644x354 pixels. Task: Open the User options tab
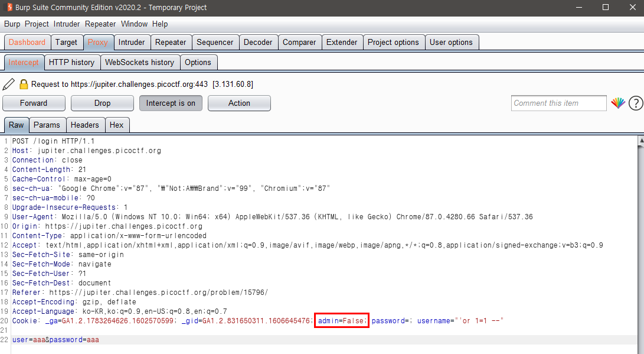pyautogui.click(x=451, y=43)
